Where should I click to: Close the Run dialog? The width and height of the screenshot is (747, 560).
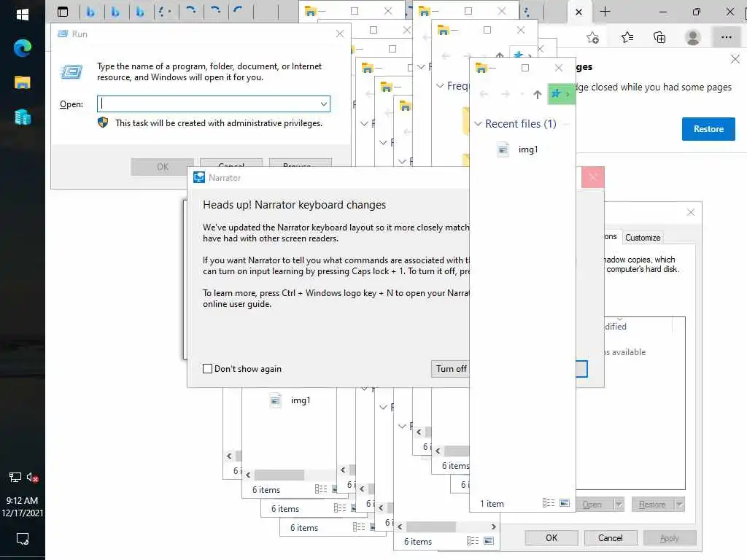(340, 34)
